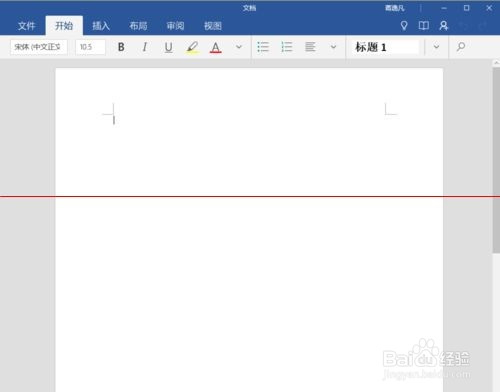The image size is (500, 392).
Task: Close the Word window
Action: [x=489, y=8]
